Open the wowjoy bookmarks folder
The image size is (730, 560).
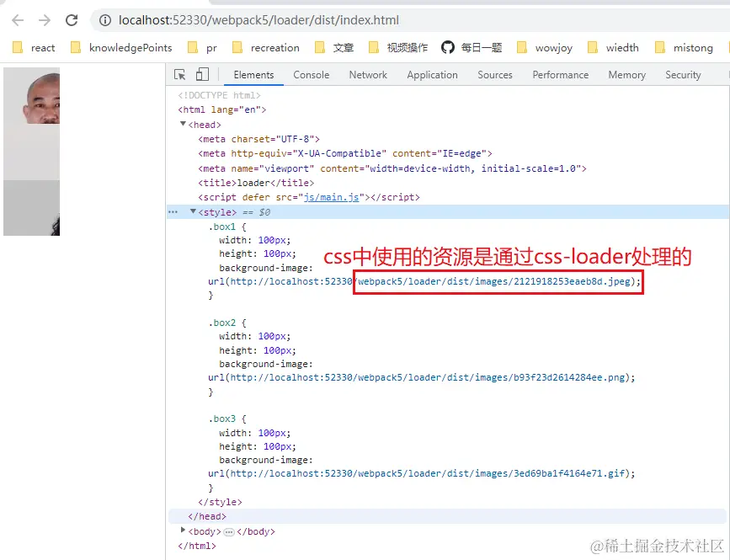pyautogui.click(x=545, y=47)
